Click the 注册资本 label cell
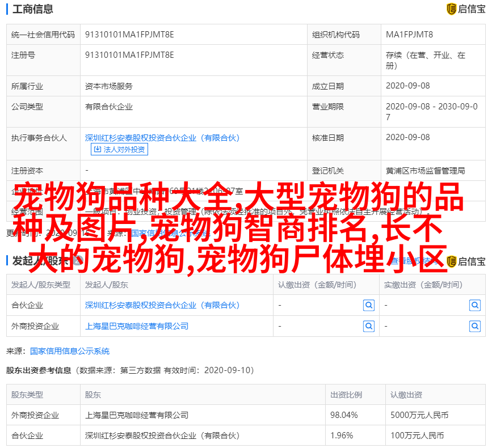Image resolution: width=492 pixels, height=448 pixels. pos(43,171)
